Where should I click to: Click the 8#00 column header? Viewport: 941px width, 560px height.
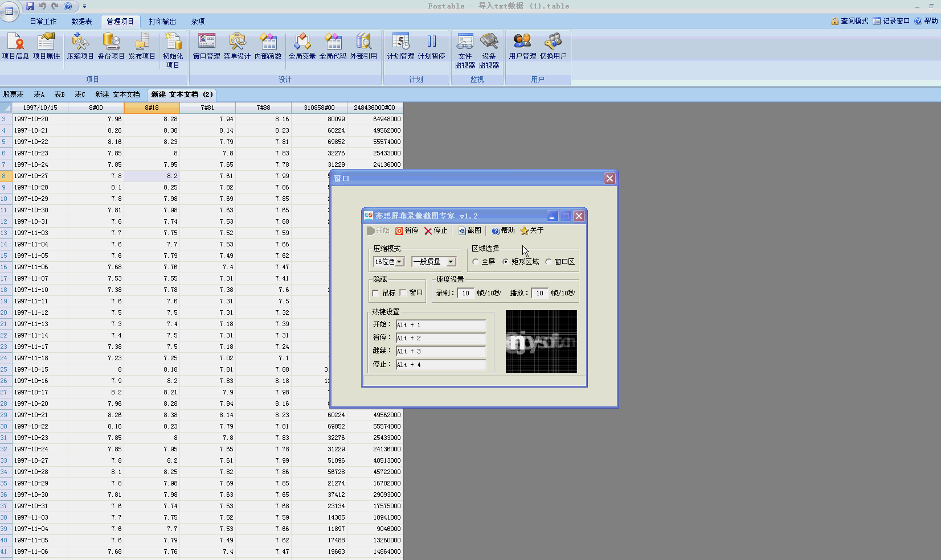pyautogui.click(x=96, y=108)
